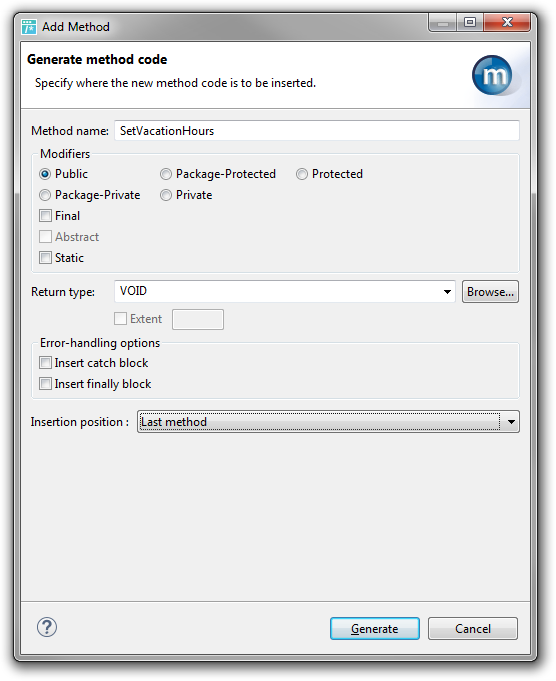This screenshot has height=681, width=556.
Task: Select the Private modifier option
Action: (x=165, y=195)
